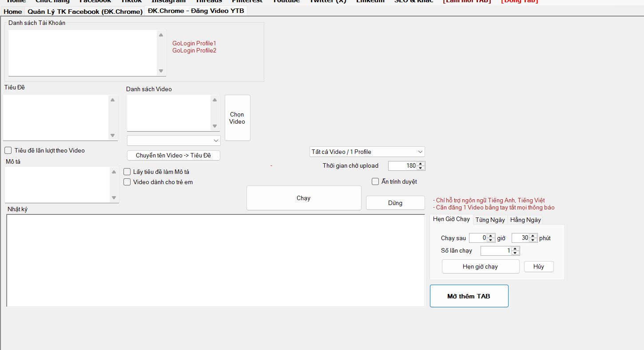Increase the Số lần chạy count
Image resolution: width=644 pixels, height=350 pixels.
(515, 249)
